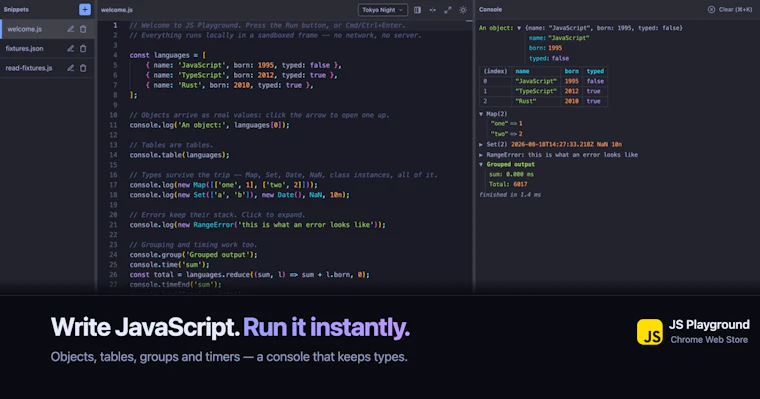Viewport: 760px width, 399px height.
Task: Click the 'typed' column header in table
Action: 595,71
